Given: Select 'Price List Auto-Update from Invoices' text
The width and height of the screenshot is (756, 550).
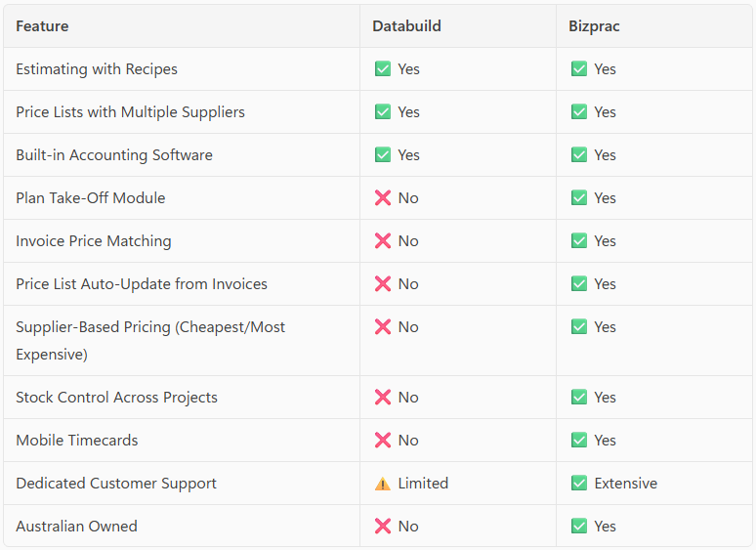Looking at the screenshot, I should (142, 284).
